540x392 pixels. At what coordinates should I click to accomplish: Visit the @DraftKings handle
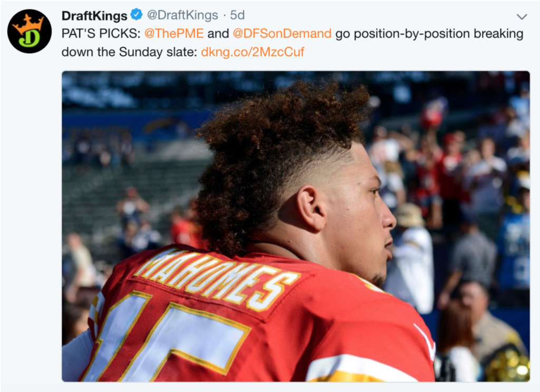pyautogui.click(x=182, y=15)
